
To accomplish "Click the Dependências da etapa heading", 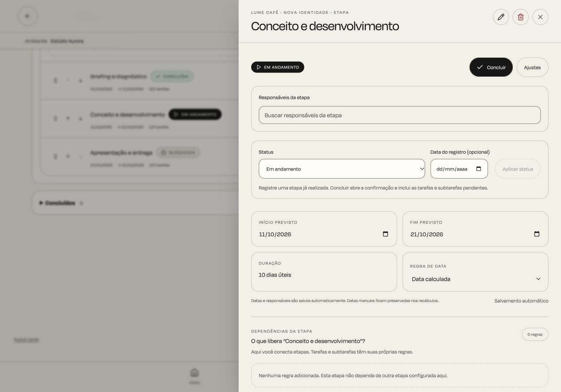I will pos(282,332).
